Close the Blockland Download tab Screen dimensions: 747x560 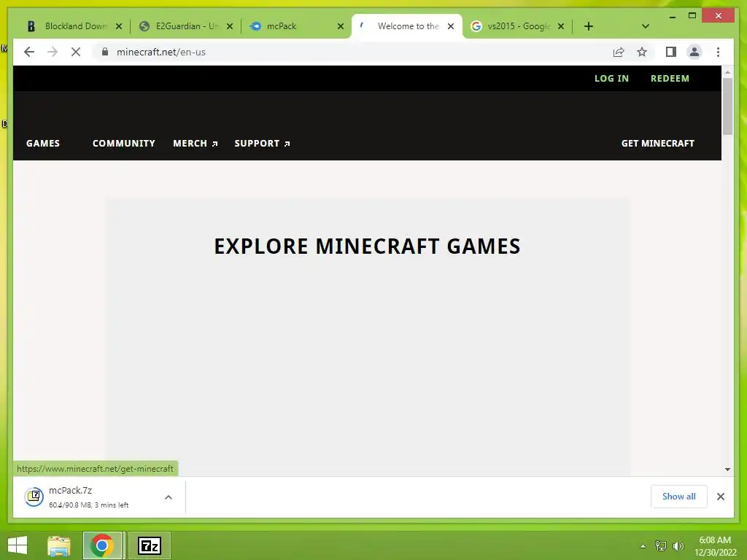119,26
